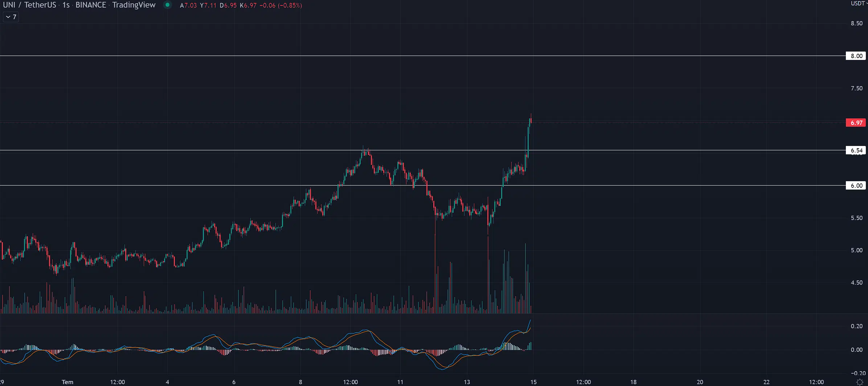Click the Tem month label on time axis
This screenshot has width=868, height=386.
[x=67, y=382]
